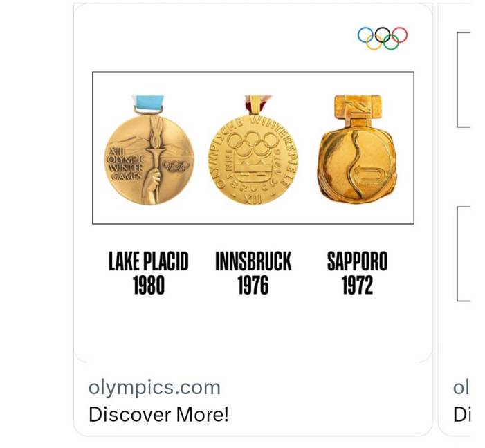485x448 pixels.
Task: Click the "LAKE PLACID 1980" label
Action: click(148, 273)
